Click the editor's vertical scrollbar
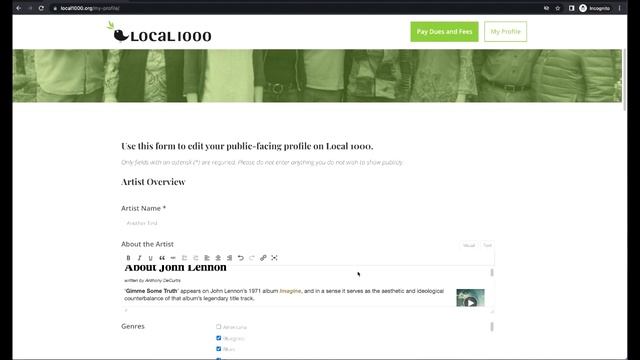This screenshot has height=360, width=640. [492, 272]
